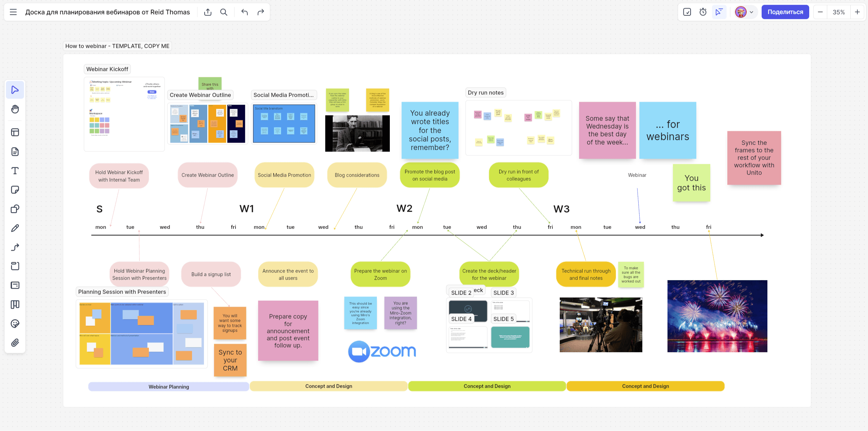The image size is (868, 431).
Task: Click the Поделиться share button
Action: point(785,12)
